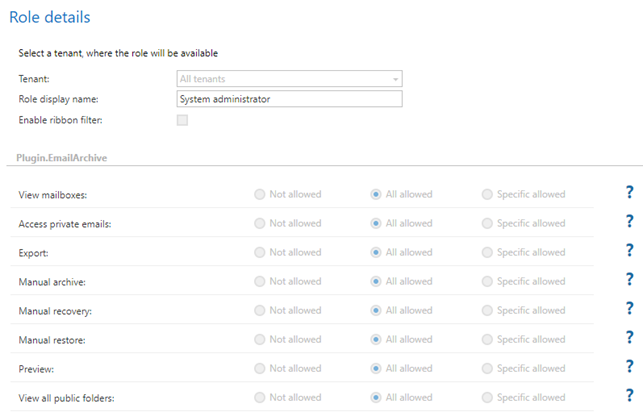Open help for View all public folders
643x412 pixels.
(x=629, y=396)
